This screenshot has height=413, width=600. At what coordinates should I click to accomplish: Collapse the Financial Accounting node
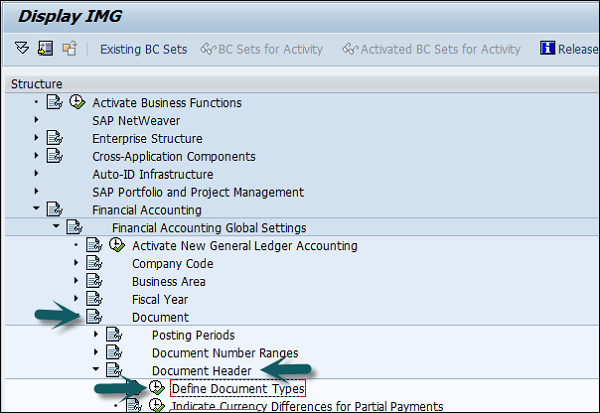[x=36, y=210]
